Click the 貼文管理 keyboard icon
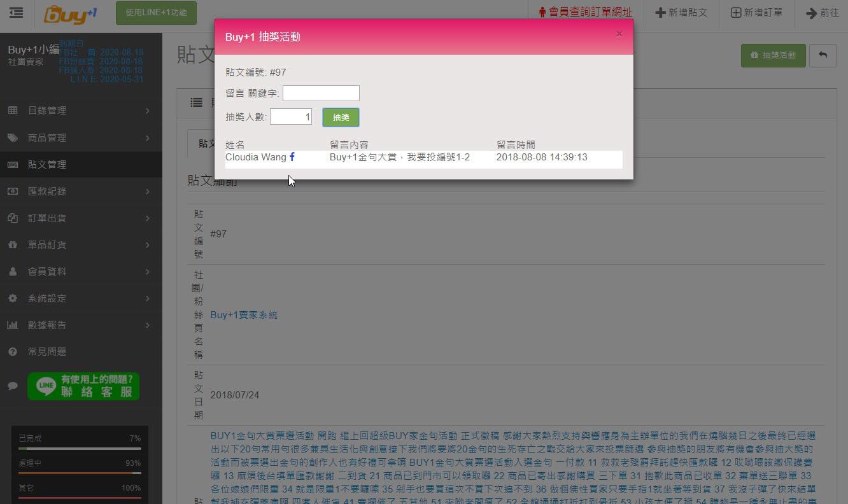Image resolution: width=848 pixels, height=504 pixels. coord(13,164)
